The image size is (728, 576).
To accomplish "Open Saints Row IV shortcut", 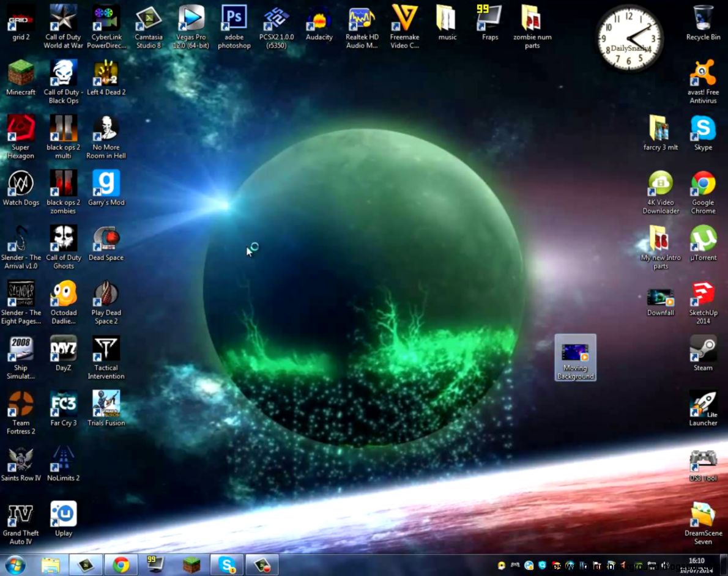I will (x=20, y=463).
